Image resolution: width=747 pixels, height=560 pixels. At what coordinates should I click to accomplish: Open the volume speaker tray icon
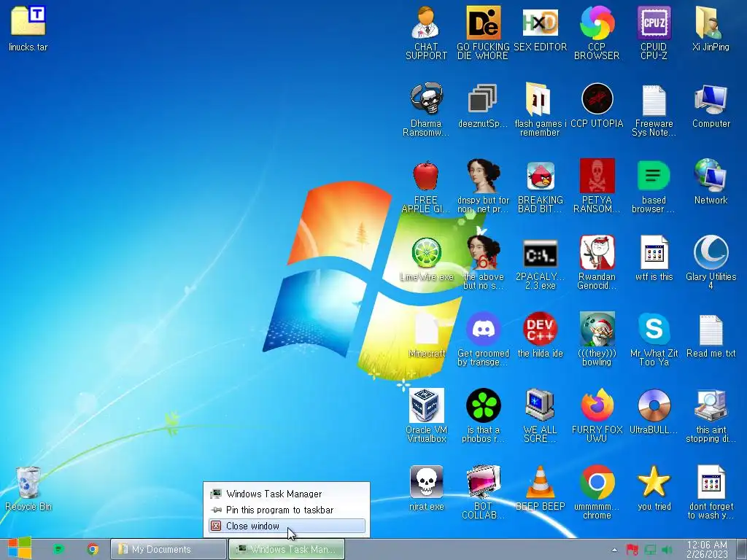[x=667, y=550]
